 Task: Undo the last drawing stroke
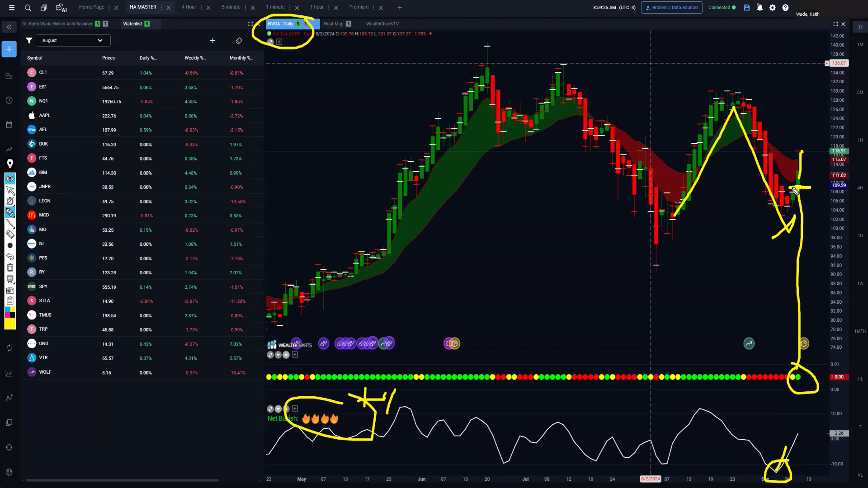point(10,256)
